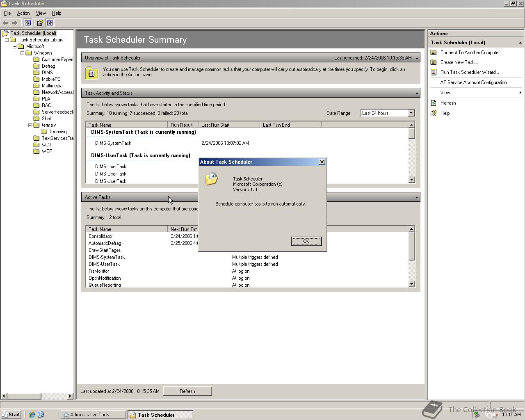This screenshot has width=525, height=420.
Task: Click the Defrag folder icon
Action: point(37,66)
